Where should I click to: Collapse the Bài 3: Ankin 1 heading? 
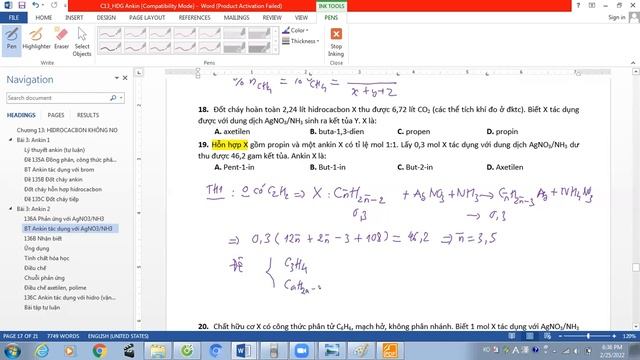[x=11, y=140]
